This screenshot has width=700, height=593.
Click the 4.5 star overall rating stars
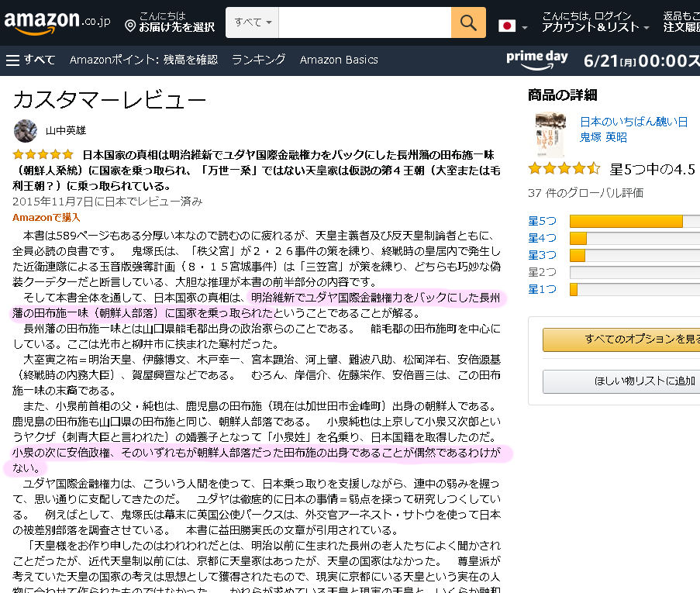point(564,169)
